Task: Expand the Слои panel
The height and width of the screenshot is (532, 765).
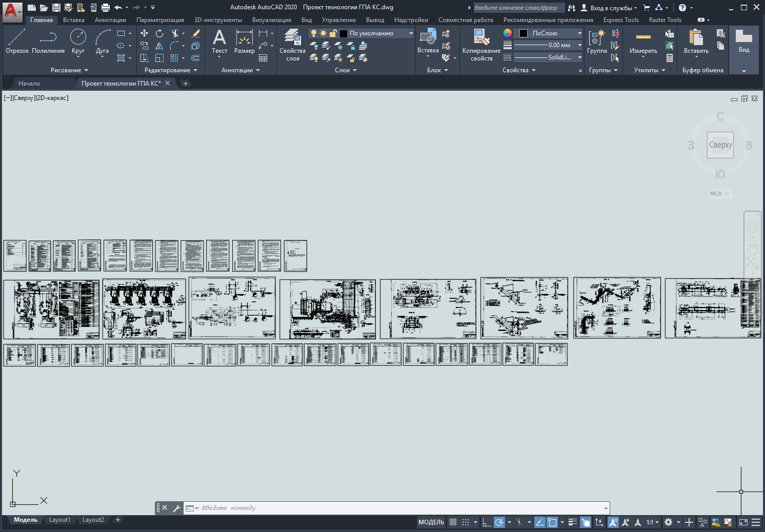Action: click(346, 70)
